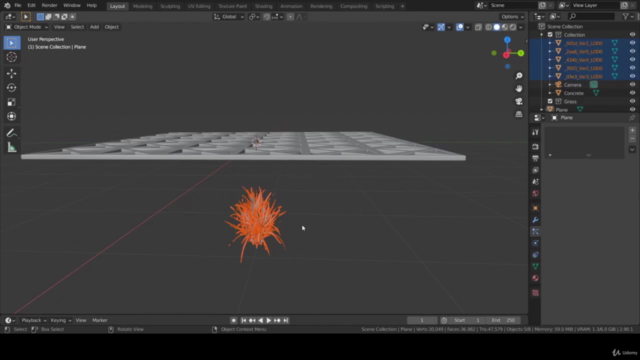The width and height of the screenshot is (640, 360).
Task: Click the viewport zoom magnifier icon
Action: pos(519,76)
